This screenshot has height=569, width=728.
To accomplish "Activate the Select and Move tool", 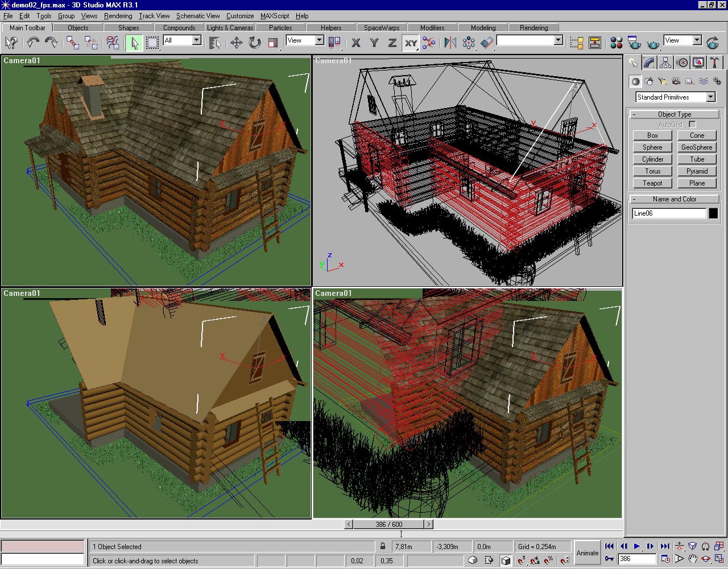I will coord(236,43).
